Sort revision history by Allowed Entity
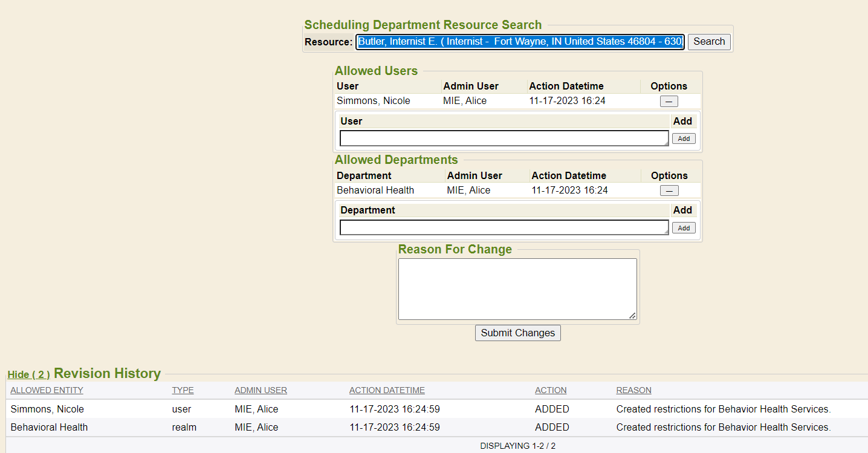The height and width of the screenshot is (453, 868). click(47, 391)
